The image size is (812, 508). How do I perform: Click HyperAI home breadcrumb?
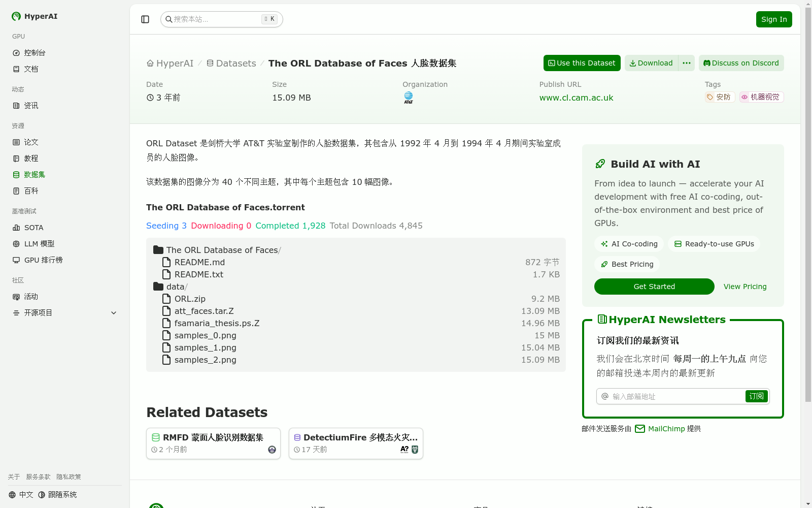coord(170,63)
